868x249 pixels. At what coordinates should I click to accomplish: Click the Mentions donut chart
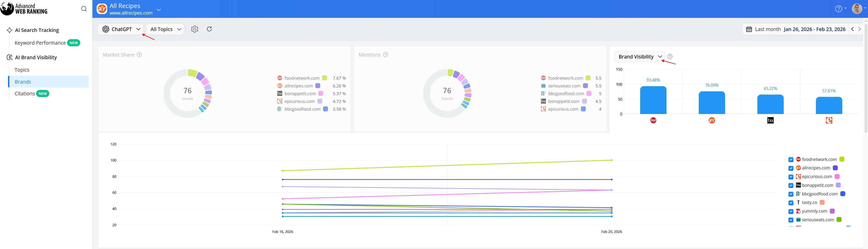(447, 93)
